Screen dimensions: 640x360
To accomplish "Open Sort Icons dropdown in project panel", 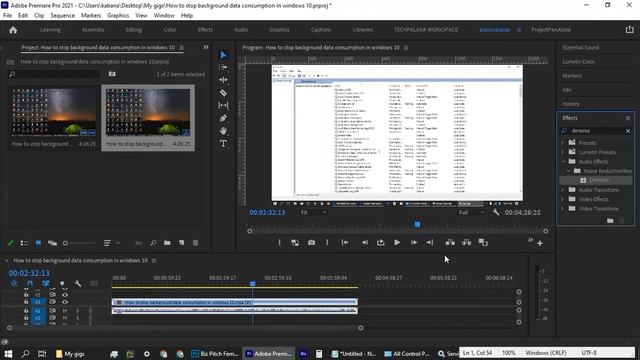I will click(111, 243).
